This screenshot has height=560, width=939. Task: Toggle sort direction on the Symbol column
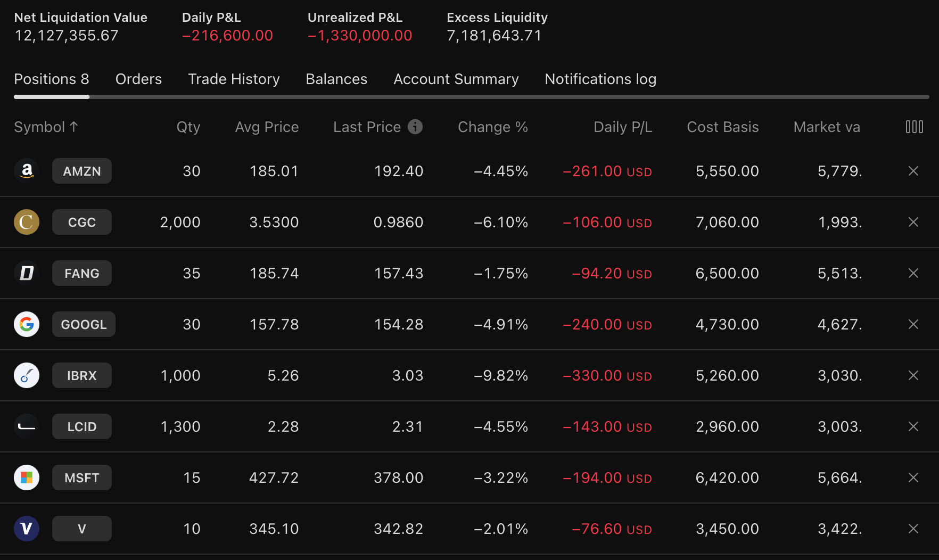46,127
